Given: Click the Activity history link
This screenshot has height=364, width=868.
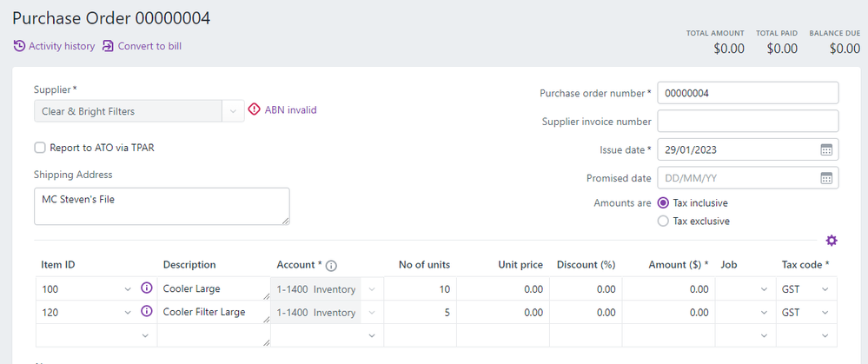Looking at the screenshot, I should pyautogui.click(x=62, y=46).
